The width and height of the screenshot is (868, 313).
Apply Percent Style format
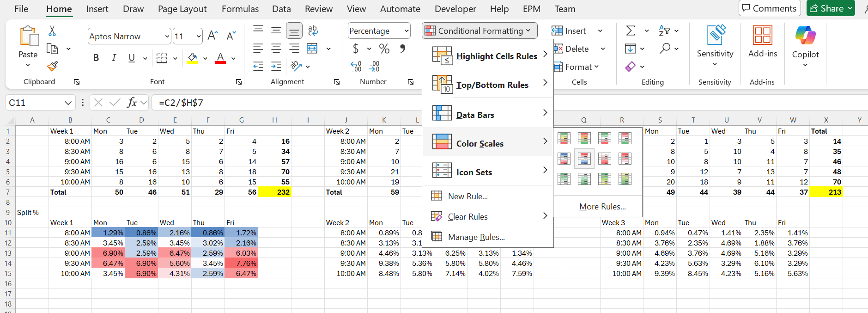[x=384, y=49]
